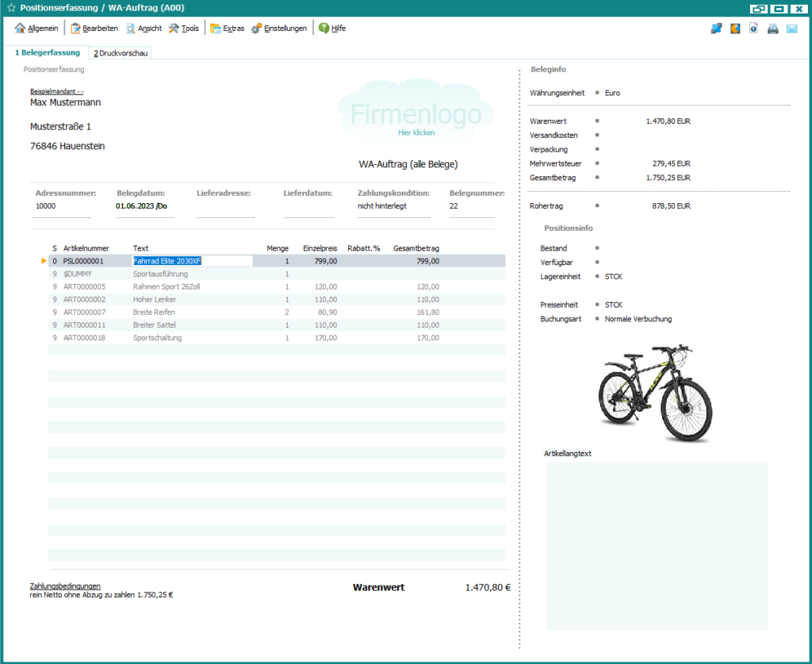This screenshot has height=664, width=812.
Task: Click the blue resize/scaling icon top right
Action: [x=716, y=28]
